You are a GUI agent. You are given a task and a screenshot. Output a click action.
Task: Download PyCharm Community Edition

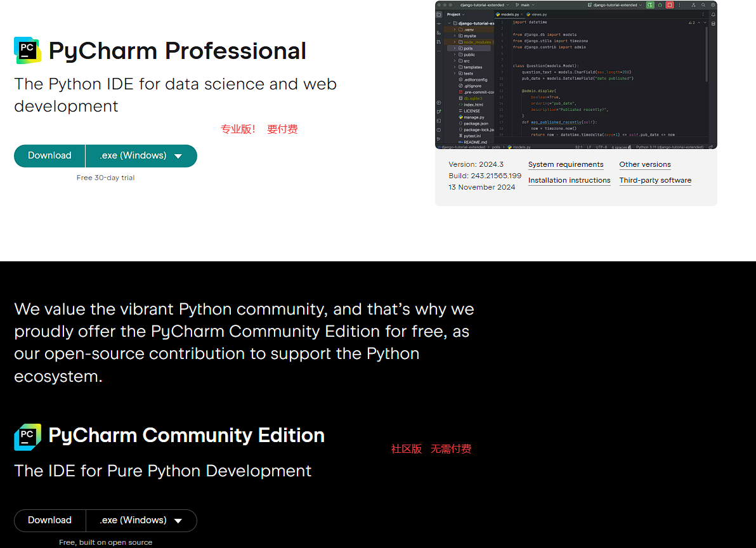pos(49,521)
